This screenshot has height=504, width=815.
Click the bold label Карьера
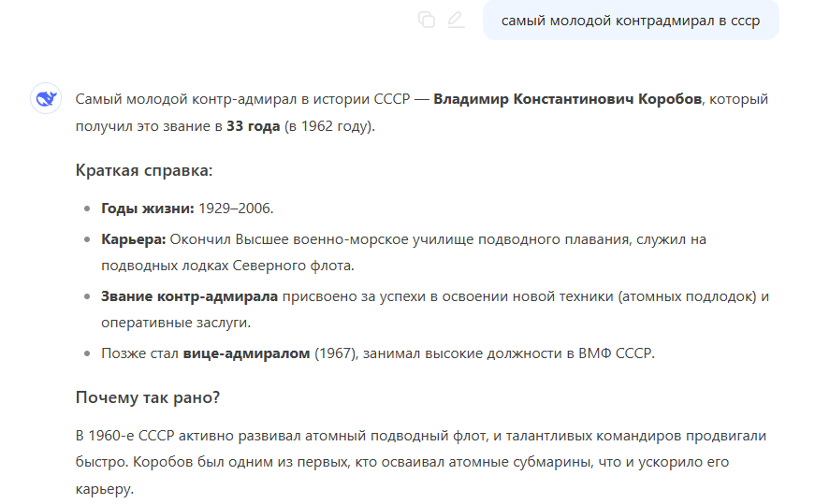(x=134, y=239)
